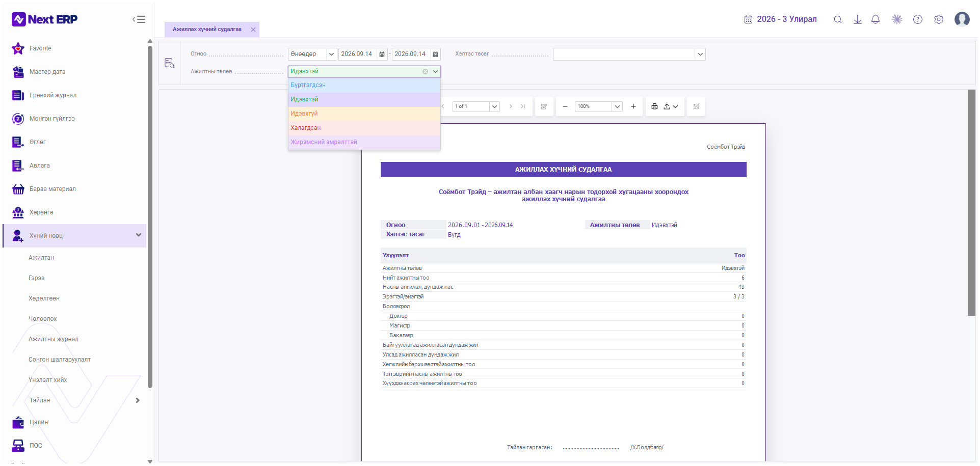The height and width of the screenshot is (466, 980).
Task: Open Ажилтан in the sidebar
Action: pos(41,258)
